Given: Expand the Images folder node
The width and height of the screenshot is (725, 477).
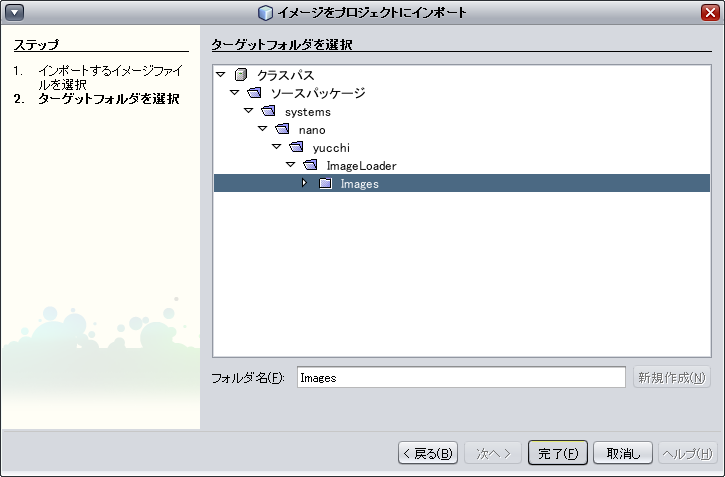Looking at the screenshot, I should [x=305, y=183].
